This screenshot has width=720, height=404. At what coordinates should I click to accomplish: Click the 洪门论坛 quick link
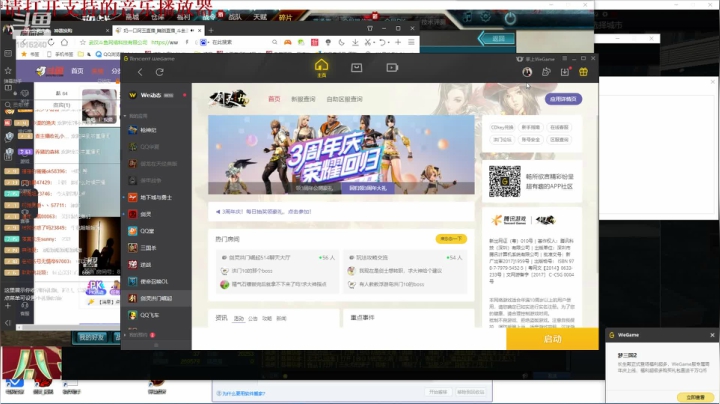coord(502,140)
